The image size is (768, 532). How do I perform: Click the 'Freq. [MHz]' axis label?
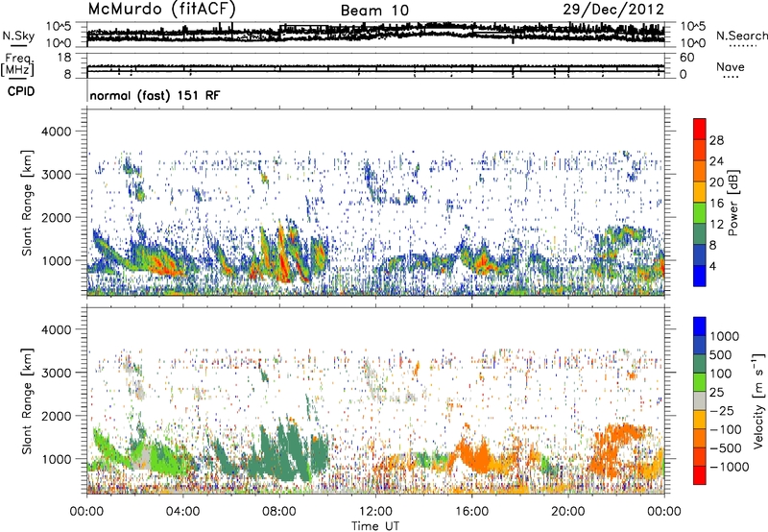[17, 64]
